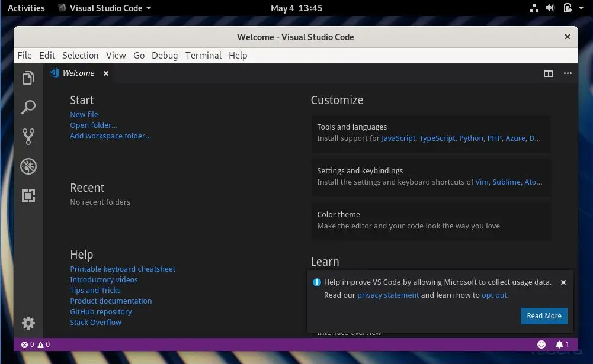
Task: Open the File menu
Action: click(x=24, y=56)
